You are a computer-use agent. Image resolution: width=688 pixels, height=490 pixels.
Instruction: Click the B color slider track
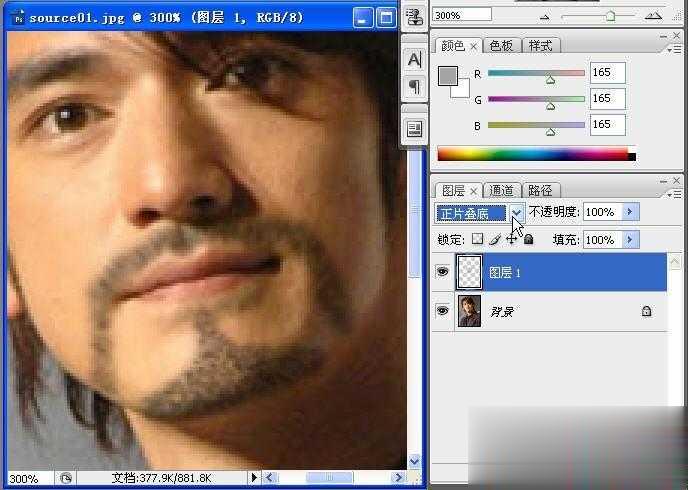(x=536, y=125)
